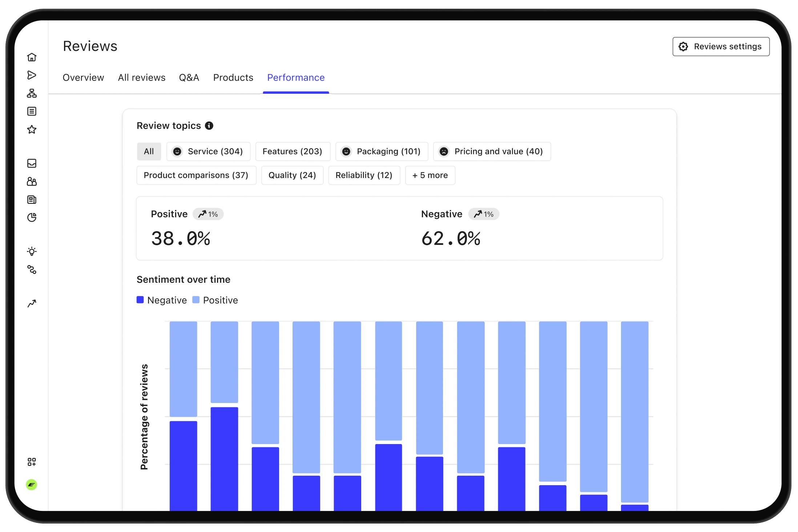Filter by Features (203) topic
Screen dimensions: 798x532
click(x=293, y=152)
